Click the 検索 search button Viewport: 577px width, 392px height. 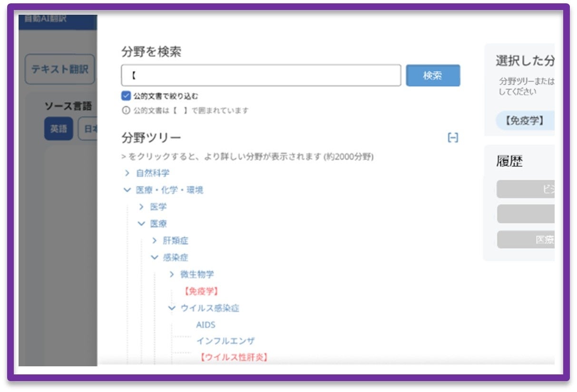(x=433, y=76)
